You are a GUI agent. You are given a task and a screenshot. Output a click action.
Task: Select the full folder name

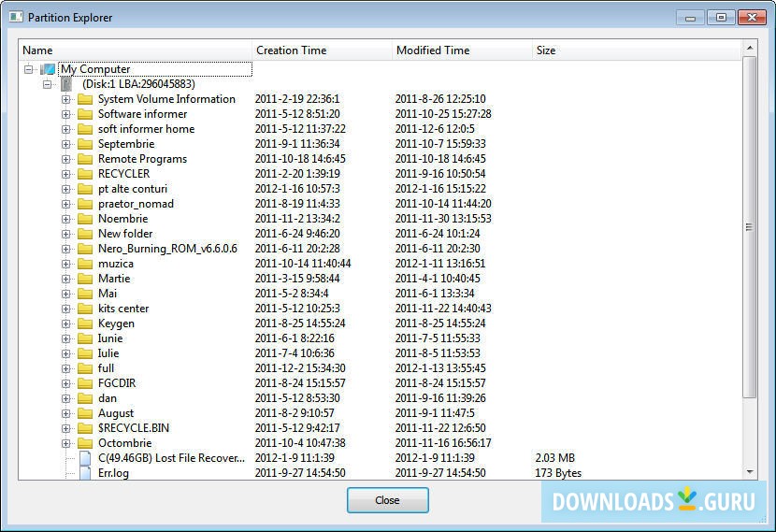point(106,368)
